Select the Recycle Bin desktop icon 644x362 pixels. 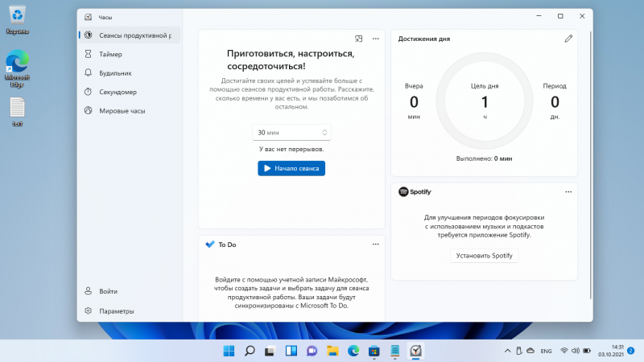tap(17, 18)
